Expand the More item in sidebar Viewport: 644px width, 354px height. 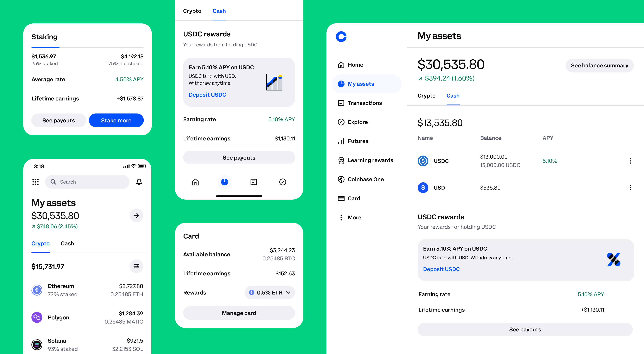[x=354, y=218]
